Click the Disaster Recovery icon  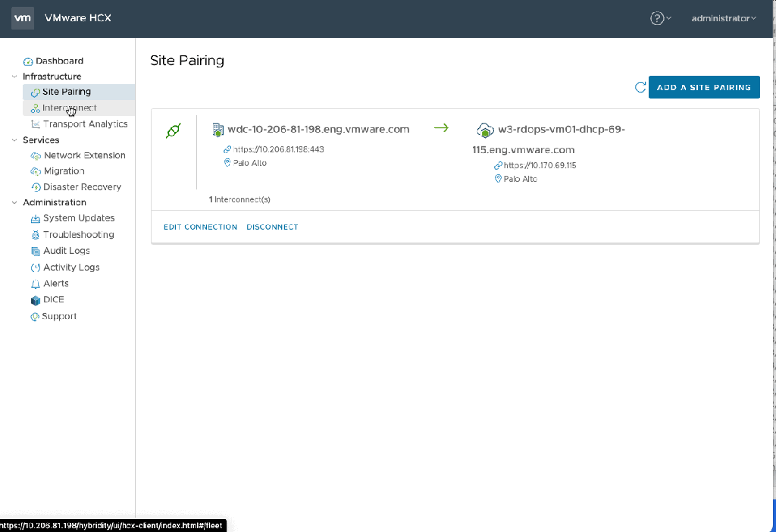pos(36,187)
